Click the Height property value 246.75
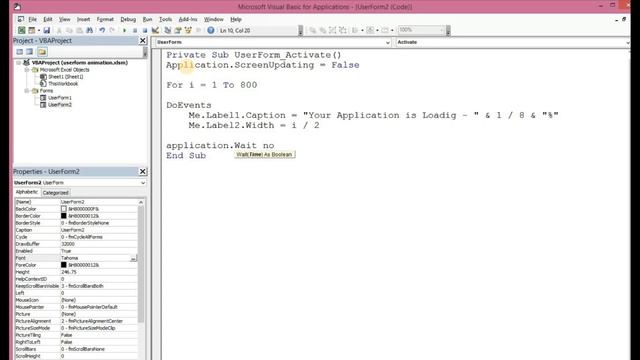 coord(98,272)
